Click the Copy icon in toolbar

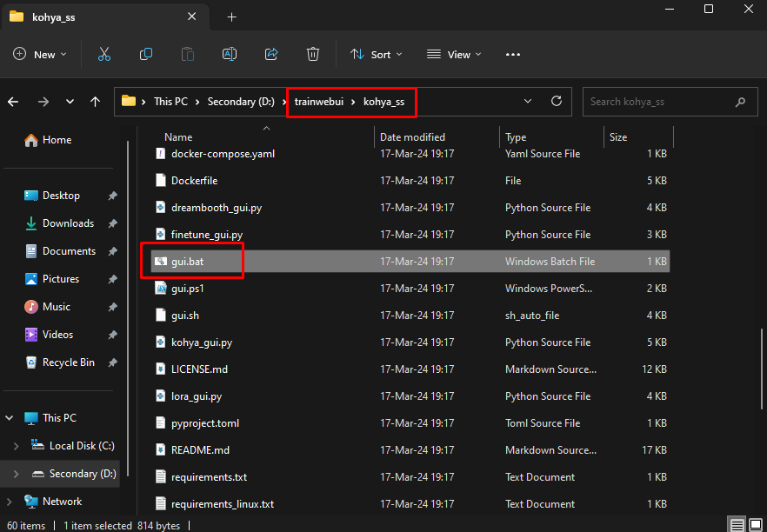pos(146,54)
